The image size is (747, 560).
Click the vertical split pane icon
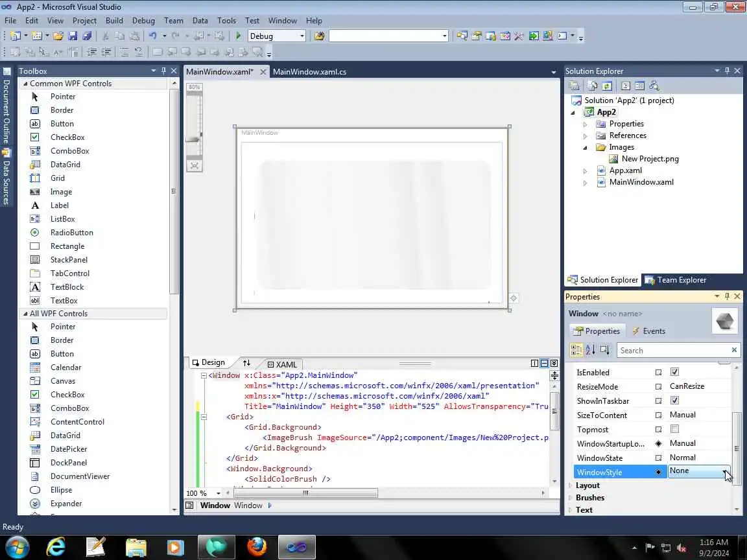[534, 364]
